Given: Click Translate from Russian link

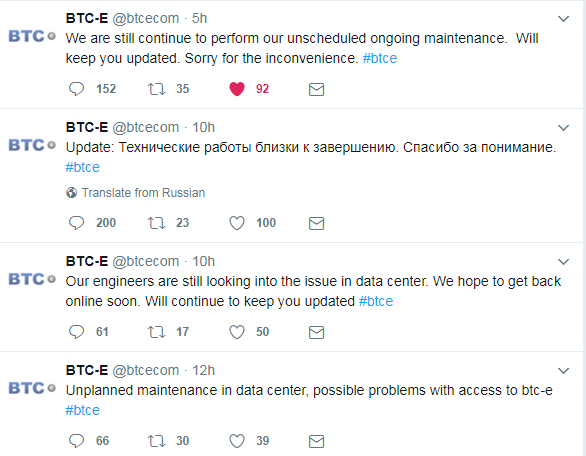Looking at the screenshot, I should click(143, 193).
